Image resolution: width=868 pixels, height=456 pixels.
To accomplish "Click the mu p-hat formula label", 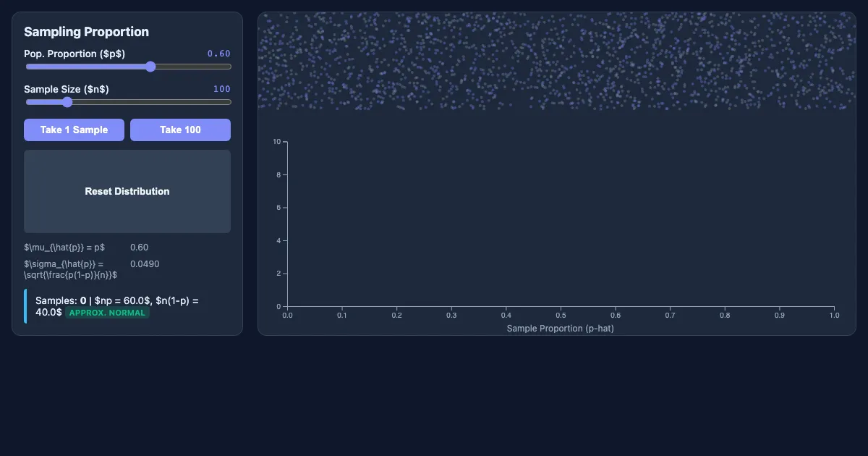I will point(64,248).
